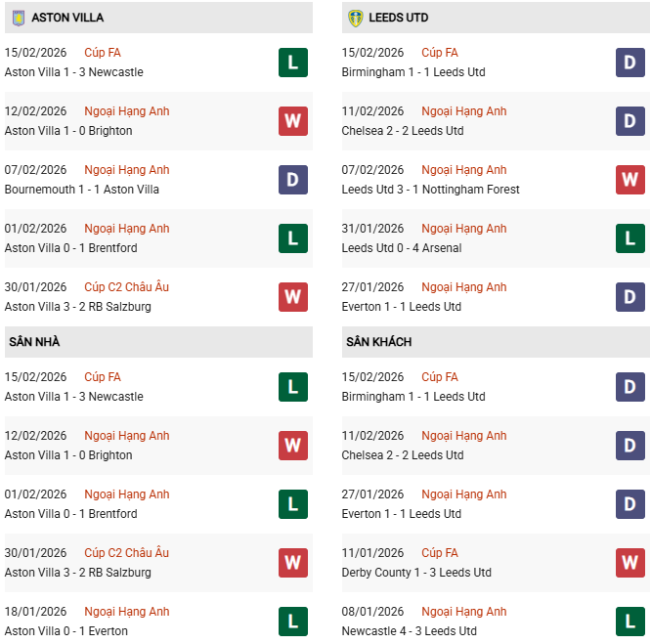Select the W badge for Leeds Utd vs Nottingham Forest

coord(630,180)
